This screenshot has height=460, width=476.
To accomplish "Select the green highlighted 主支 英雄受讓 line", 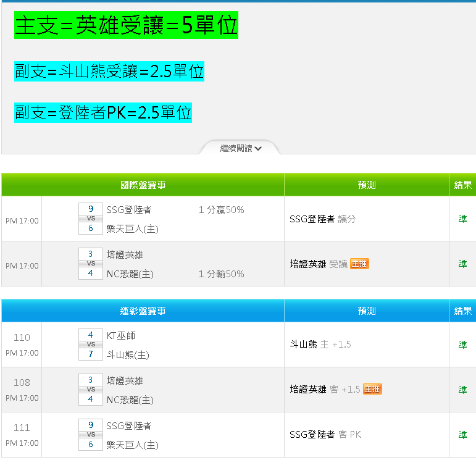I will [126, 25].
